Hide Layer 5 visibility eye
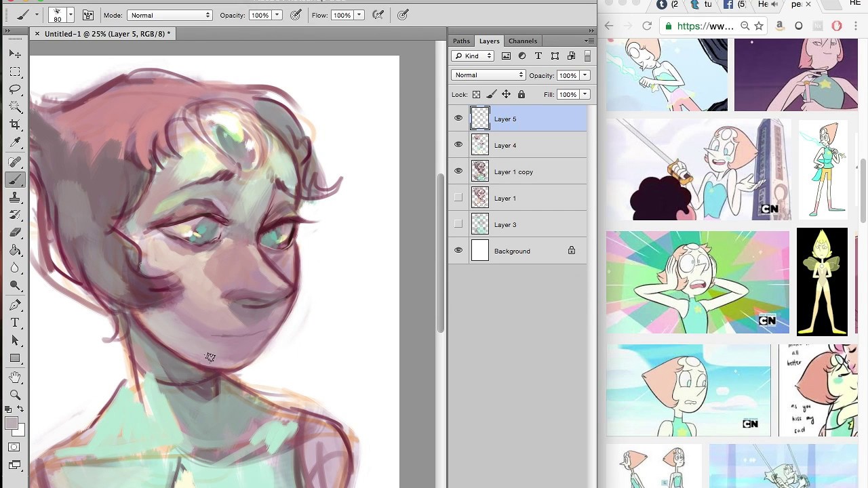 point(458,119)
